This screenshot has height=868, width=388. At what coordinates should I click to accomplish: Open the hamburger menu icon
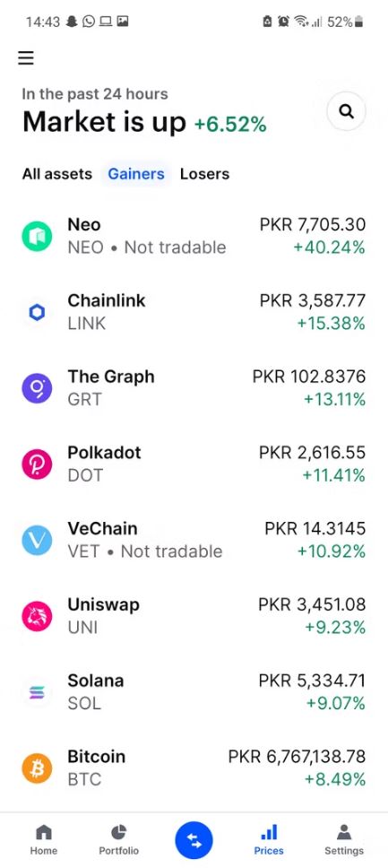[26, 57]
